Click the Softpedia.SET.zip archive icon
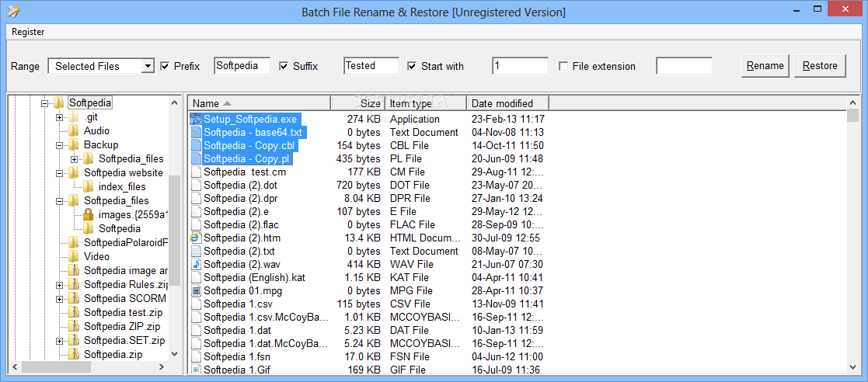 (73, 341)
